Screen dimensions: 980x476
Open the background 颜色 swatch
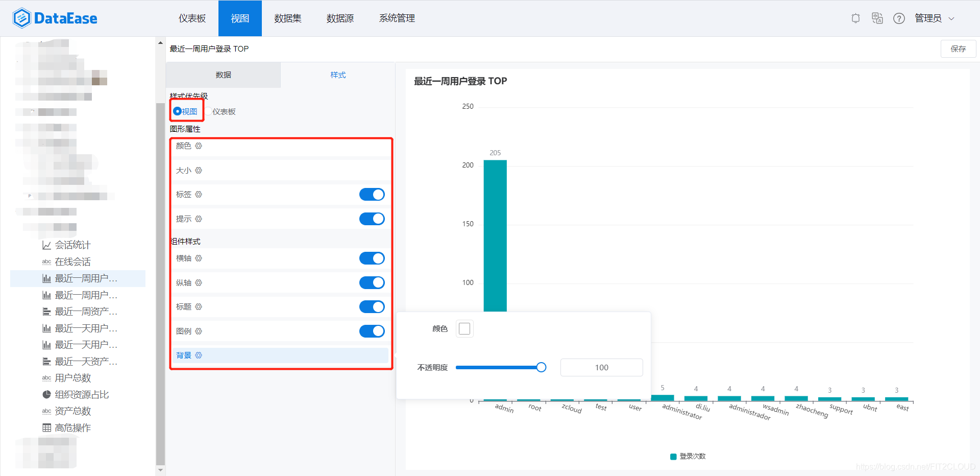[464, 329]
